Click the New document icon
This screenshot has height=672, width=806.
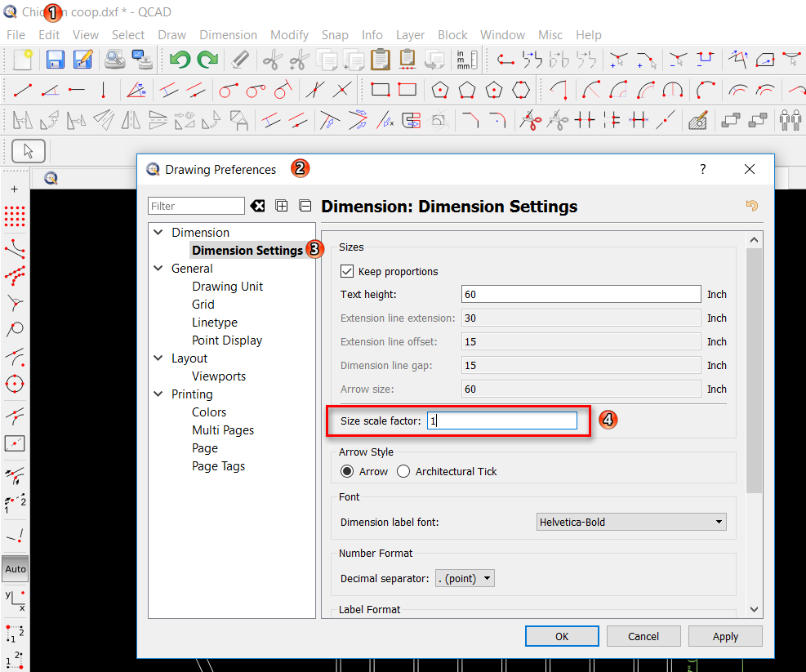[23, 60]
